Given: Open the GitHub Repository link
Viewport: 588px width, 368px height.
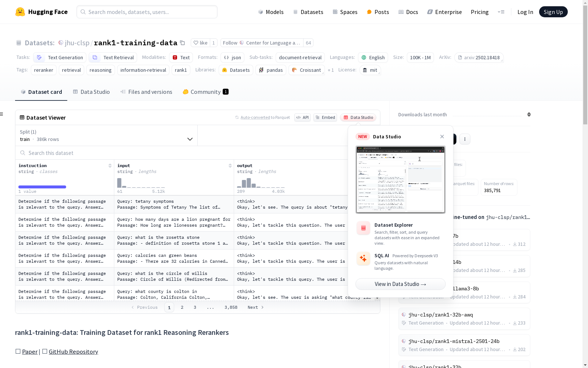Looking at the screenshot, I should coord(73,351).
